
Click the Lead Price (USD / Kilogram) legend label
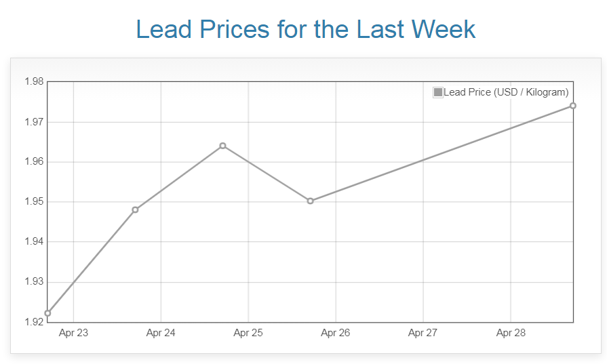[x=506, y=92]
